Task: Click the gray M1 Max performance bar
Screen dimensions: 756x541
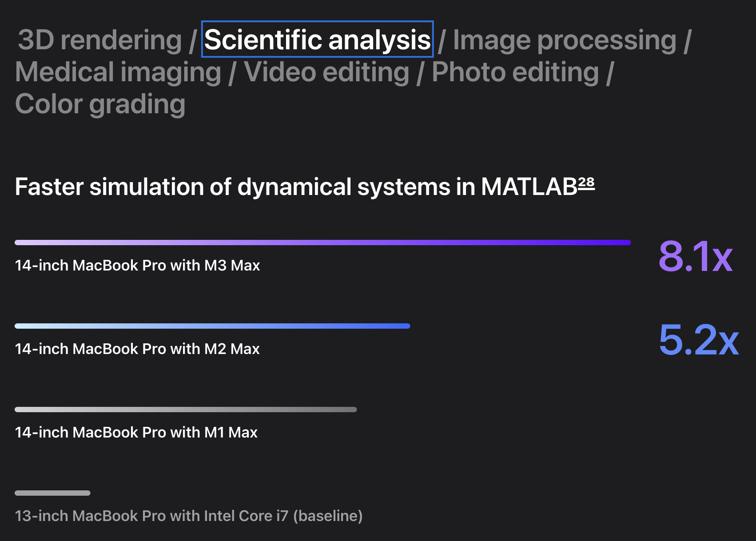Action: (186, 410)
